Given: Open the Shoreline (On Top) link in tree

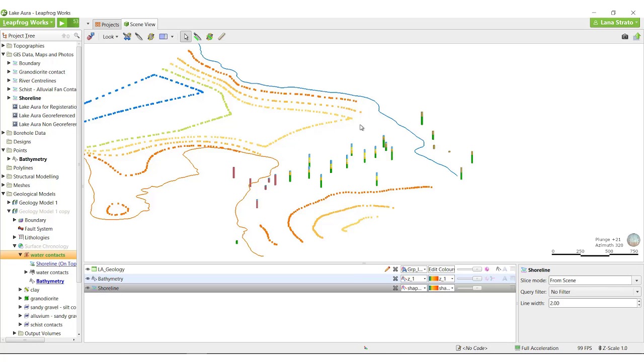Looking at the screenshot, I should [x=56, y=263].
